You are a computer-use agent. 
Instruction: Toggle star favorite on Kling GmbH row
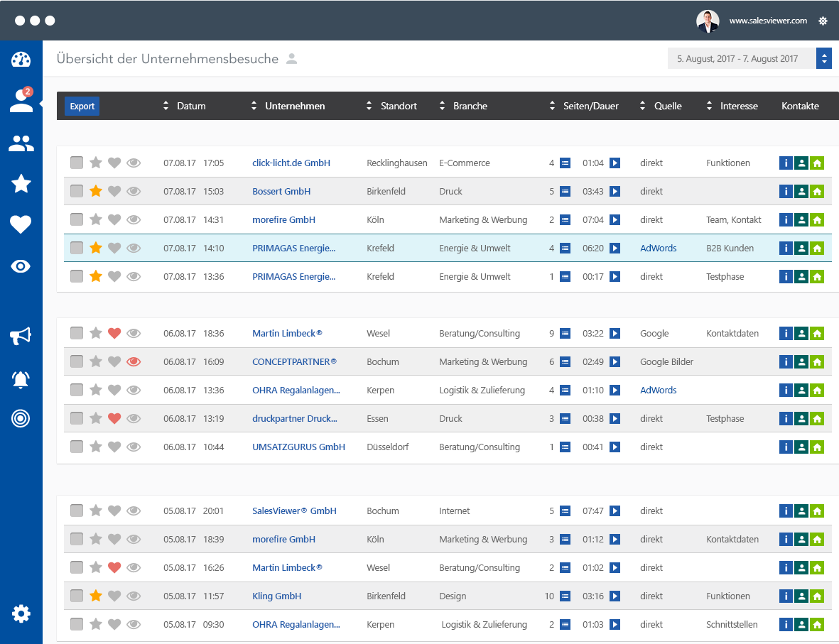[96, 596]
